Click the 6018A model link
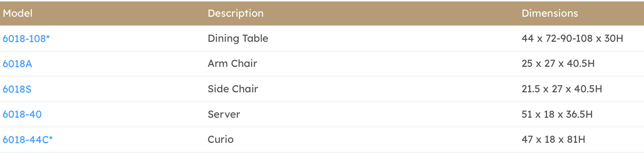The height and width of the screenshot is (153, 644). pyautogui.click(x=17, y=64)
